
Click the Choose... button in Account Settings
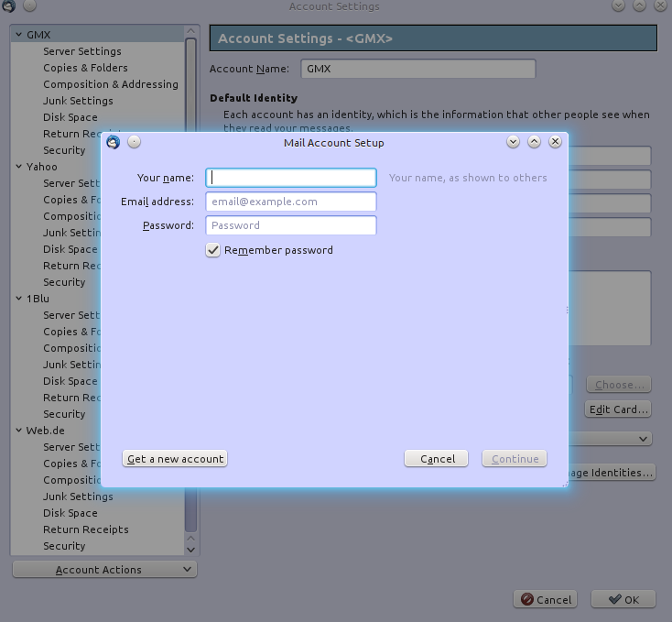click(x=619, y=385)
